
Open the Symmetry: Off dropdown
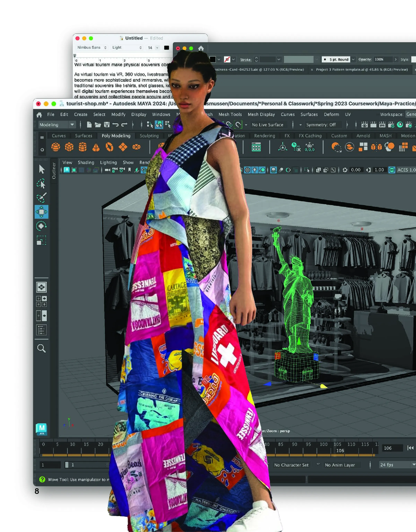(323, 125)
